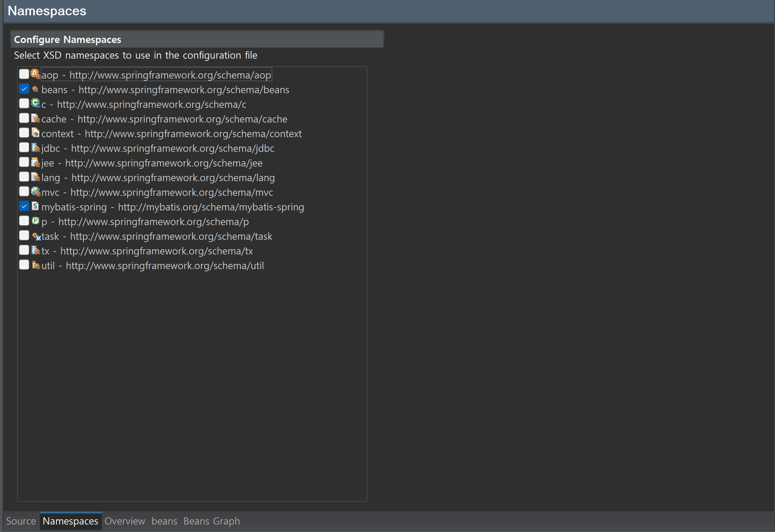Select the jee namespace entry text
Image resolution: width=775 pixels, height=532 pixels.
point(152,163)
